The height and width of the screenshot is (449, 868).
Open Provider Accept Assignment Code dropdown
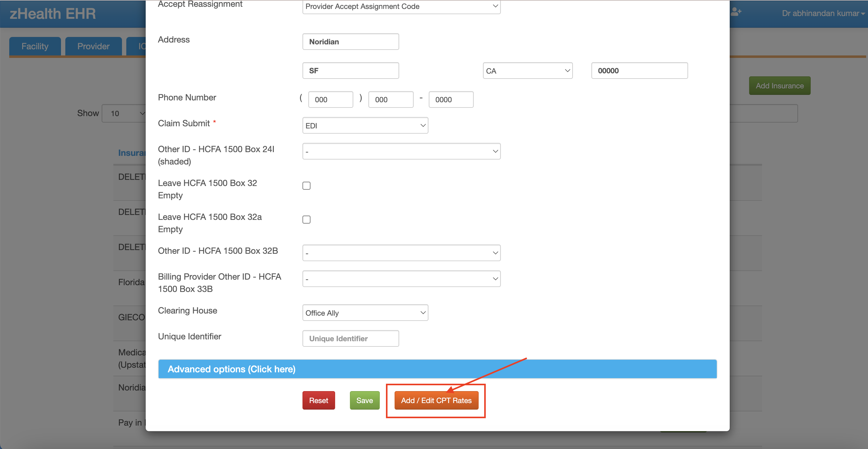(401, 6)
